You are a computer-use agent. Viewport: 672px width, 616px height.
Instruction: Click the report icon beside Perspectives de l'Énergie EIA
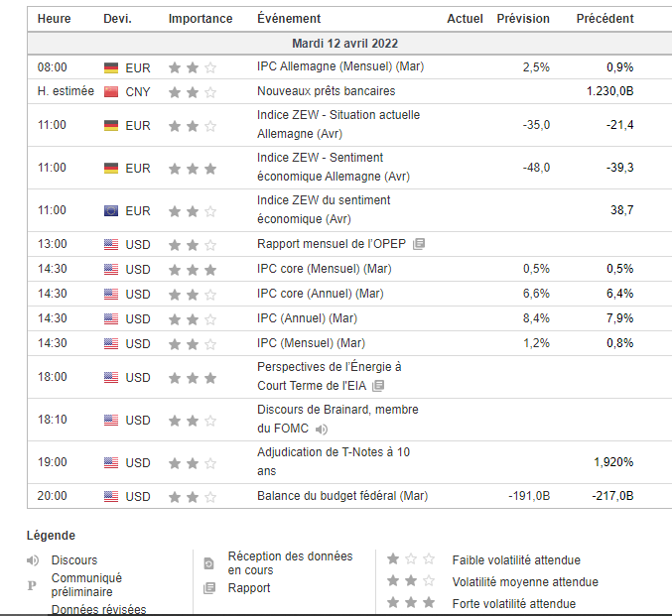(x=378, y=386)
